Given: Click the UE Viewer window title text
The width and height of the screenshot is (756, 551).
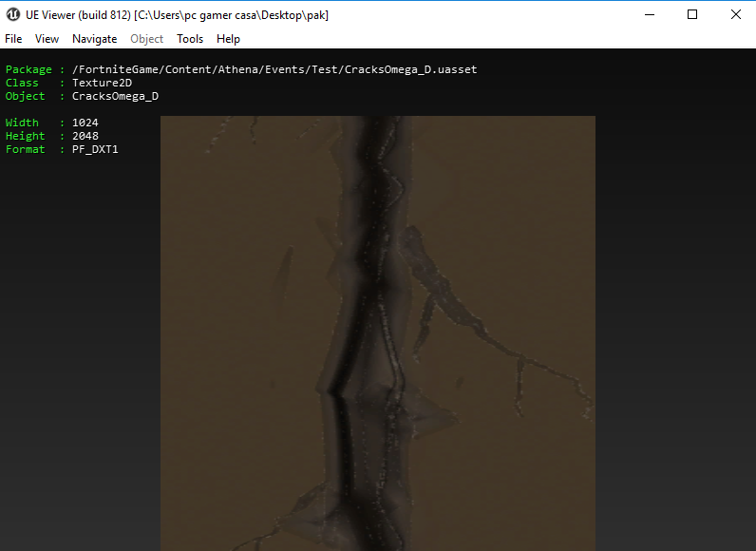Looking at the screenshot, I should click(177, 15).
